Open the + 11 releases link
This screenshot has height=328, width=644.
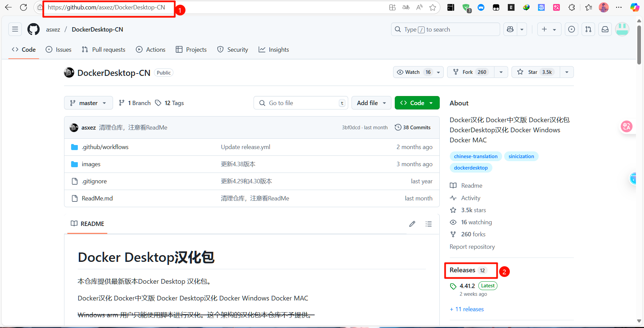pyautogui.click(x=467, y=309)
